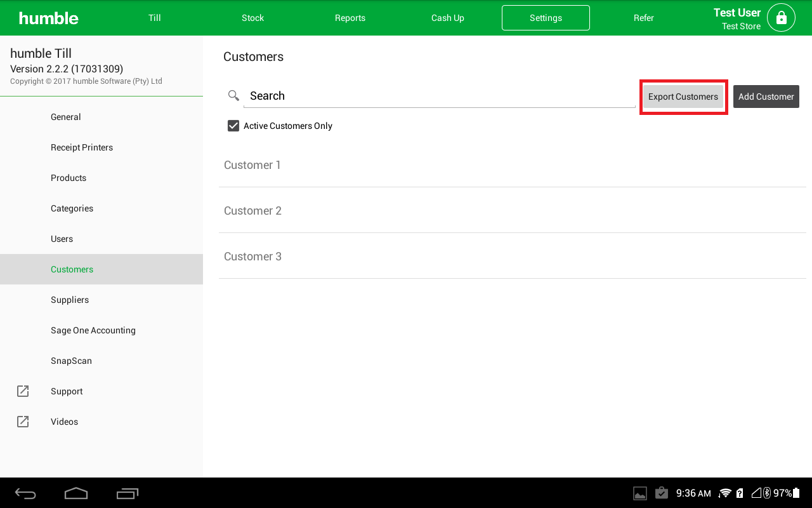Go to Categories in sidebar
Image resolution: width=812 pixels, height=508 pixels.
coord(101,208)
